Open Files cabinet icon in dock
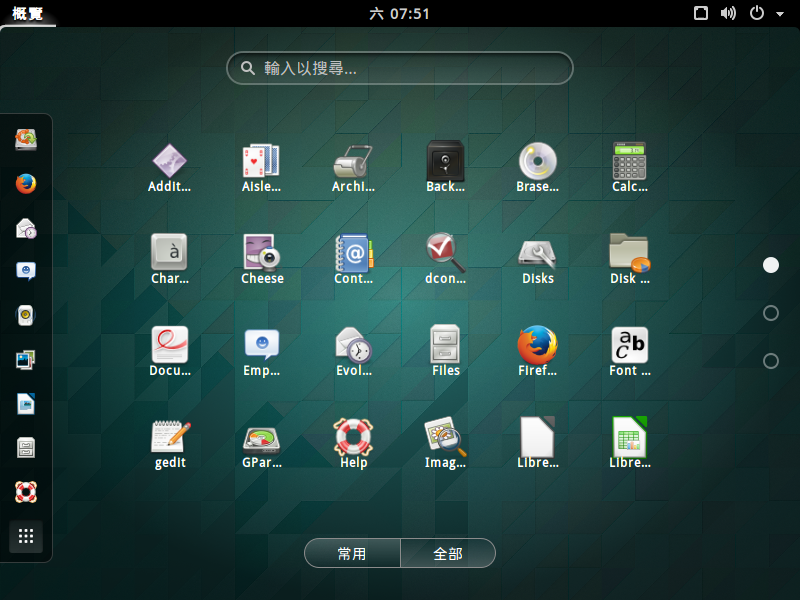The width and height of the screenshot is (800, 600). pyautogui.click(x=26, y=448)
